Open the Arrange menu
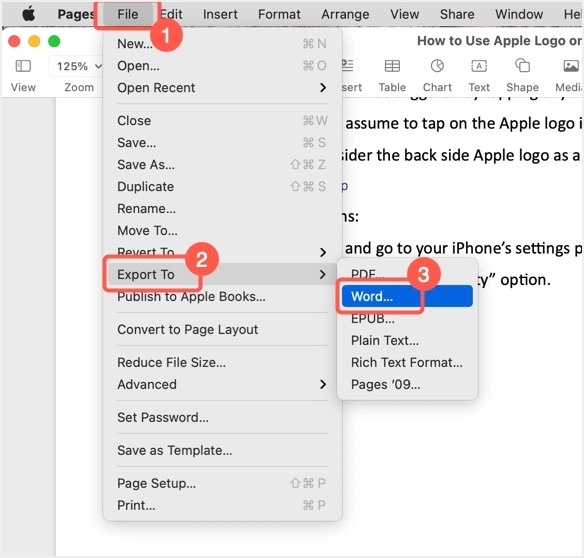This screenshot has width=584, height=558. point(345,14)
